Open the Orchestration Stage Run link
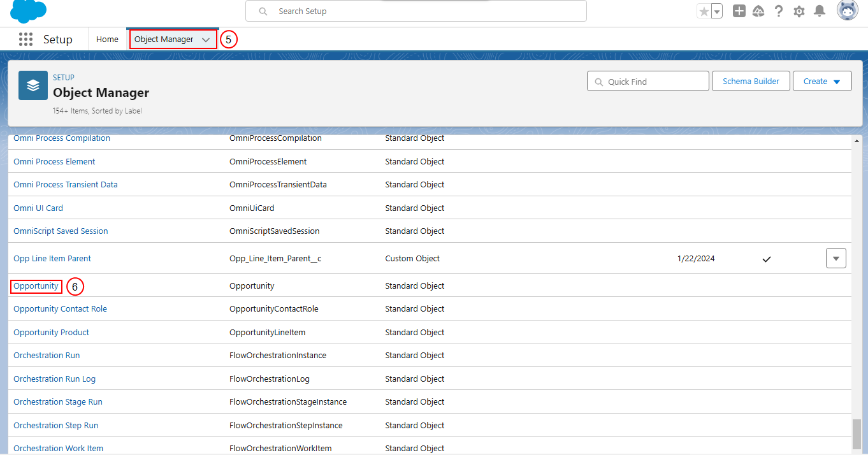868x455 pixels. tap(58, 402)
